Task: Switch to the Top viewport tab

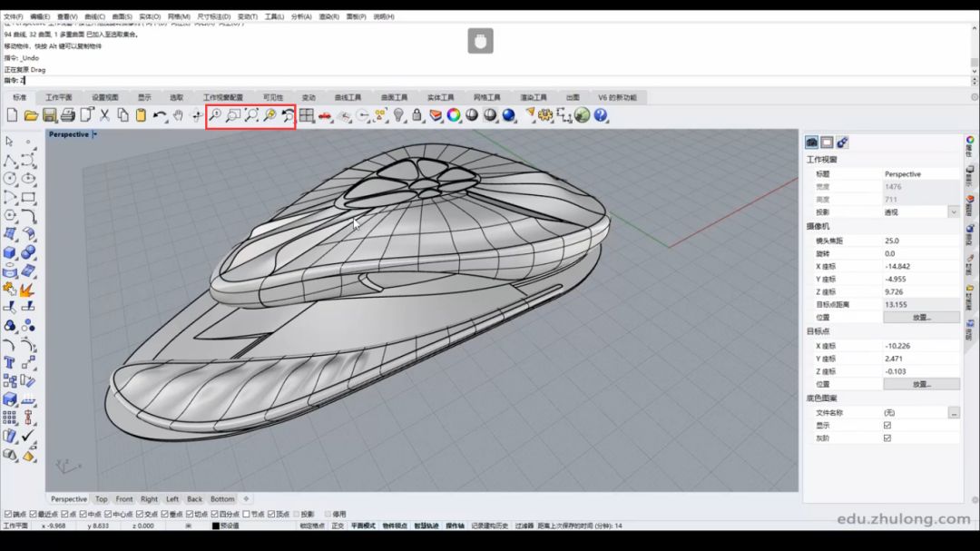Action: (102, 499)
